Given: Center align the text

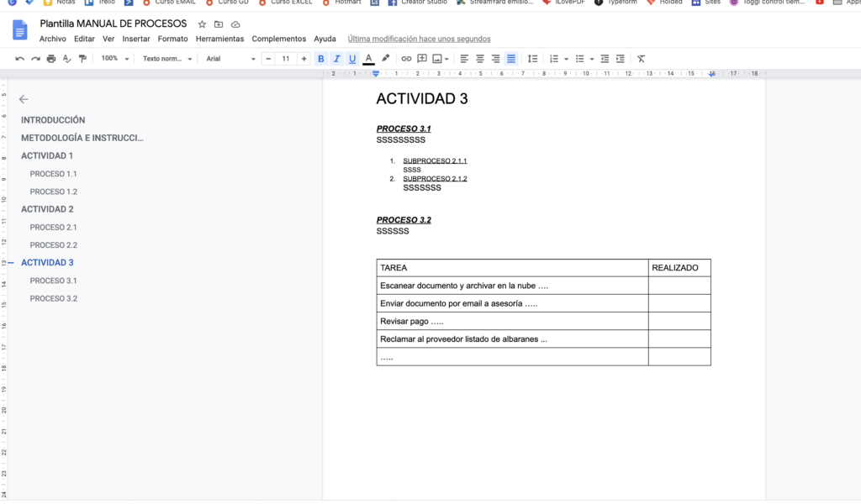Looking at the screenshot, I should pyautogui.click(x=480, y=59).
